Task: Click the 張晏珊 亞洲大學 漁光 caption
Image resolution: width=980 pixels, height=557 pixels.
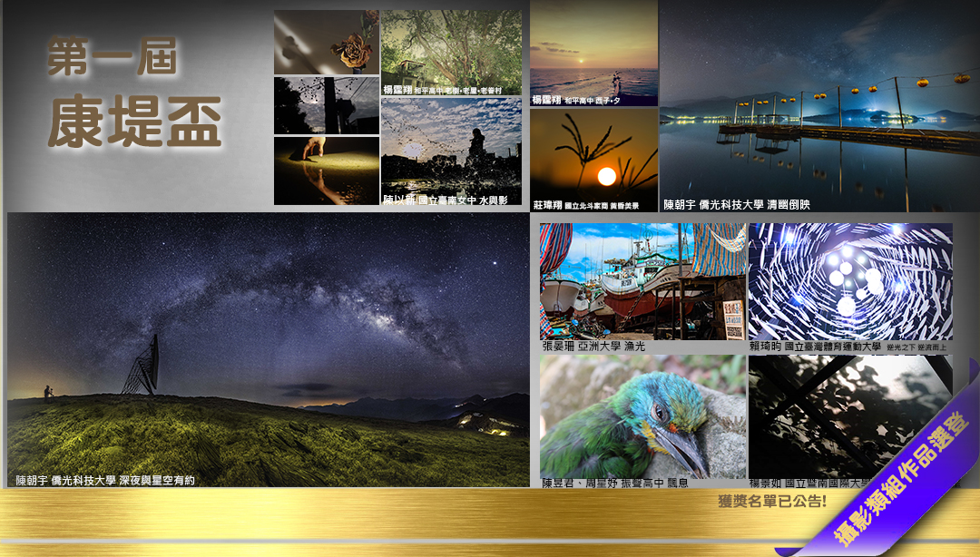Action: click(594, 347)
